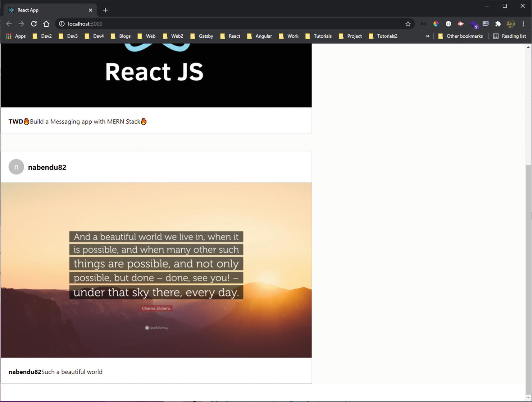This screenshot has height=402, width=532.
Task: Select the React App tab
Action: pos(47,10)
